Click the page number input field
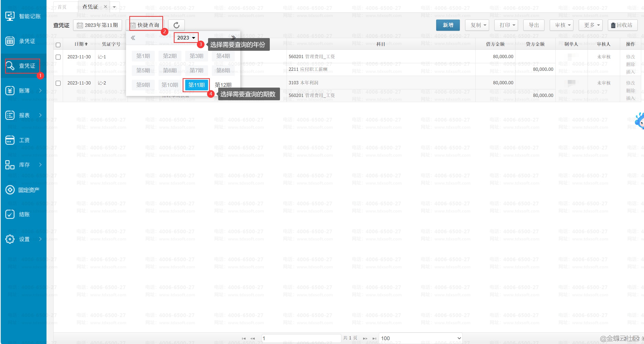The image size is (644, 344). (x=301, y=338)
